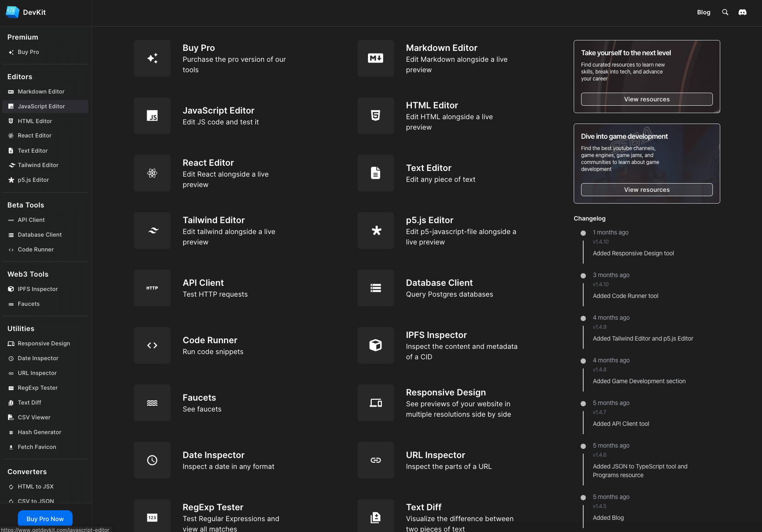Screen dimensions: 762x532
Task: Click the sidebar Fetch Favicon download icon
Action: point(11,447)
